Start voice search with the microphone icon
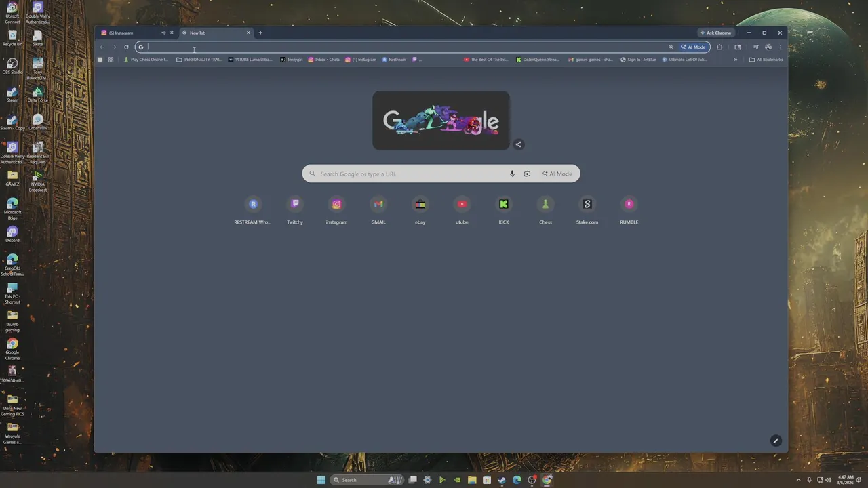 click(x=512, y=174)
